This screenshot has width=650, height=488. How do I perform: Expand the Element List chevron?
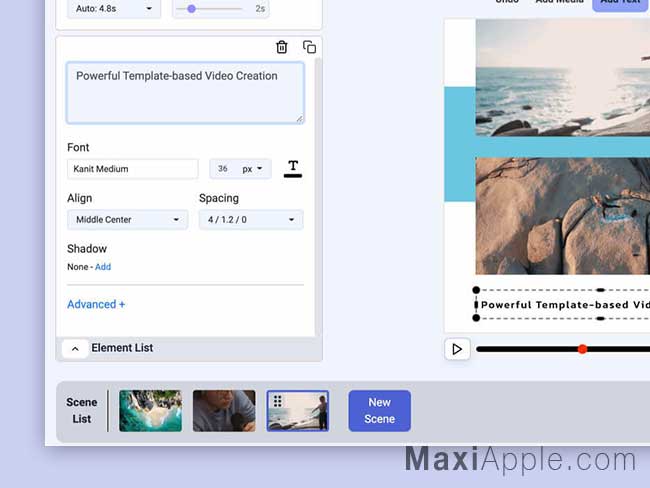point(75,349)
